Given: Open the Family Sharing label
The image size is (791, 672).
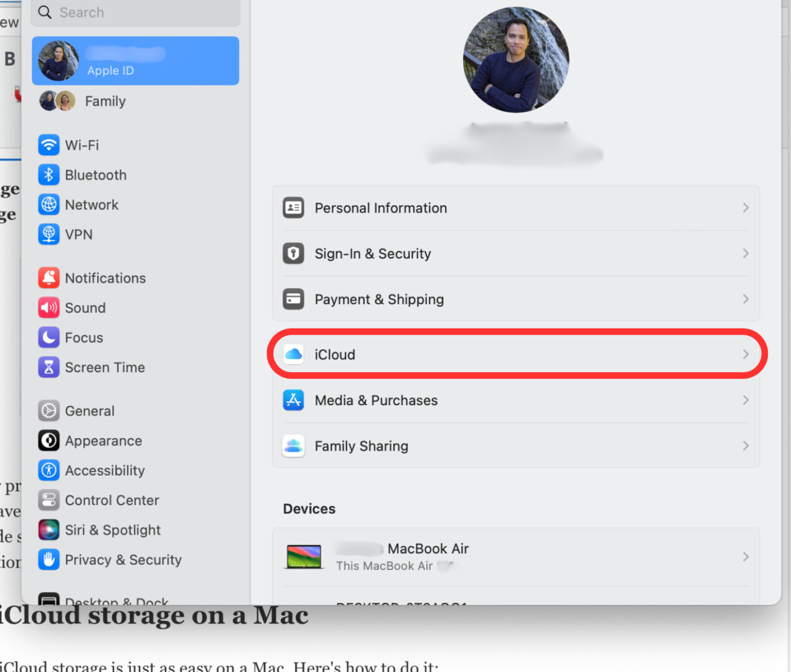Looking at the screenshot, I should coord(362,446).
